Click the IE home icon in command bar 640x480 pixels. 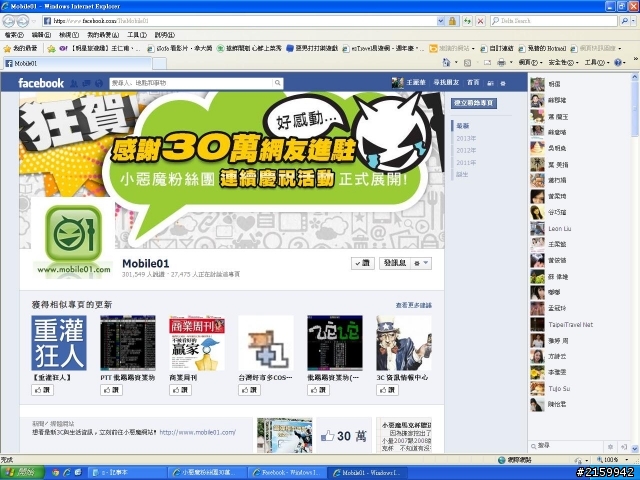[447, 62]
